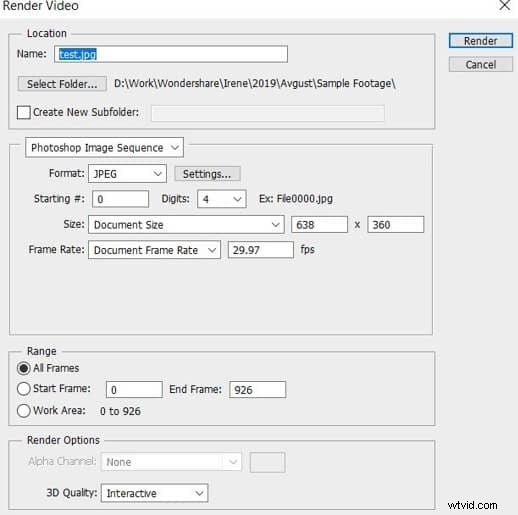Cancel the Render Video dialog

480,64
